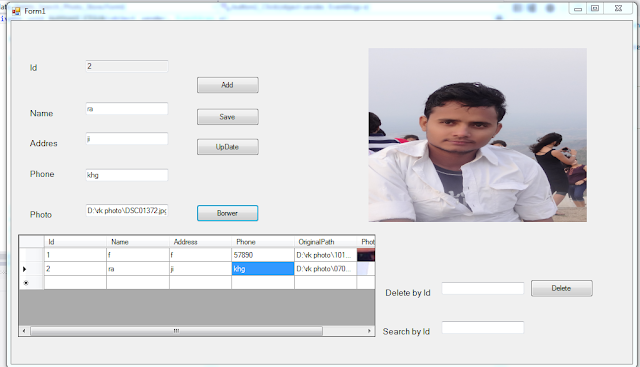
Task: Save the record with Save button
Action: point(227,117)
